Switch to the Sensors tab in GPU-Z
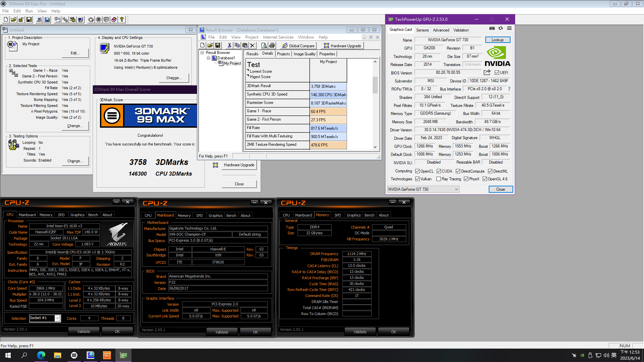The image size is (644, 362). click(422, 30)
